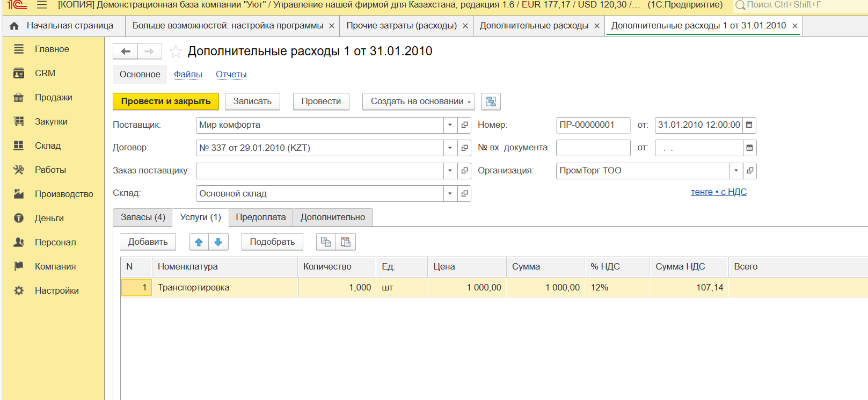This screenshot has width=868, height=400.
Task: Click Провести и закрыть button
Action: click(166, 101)
